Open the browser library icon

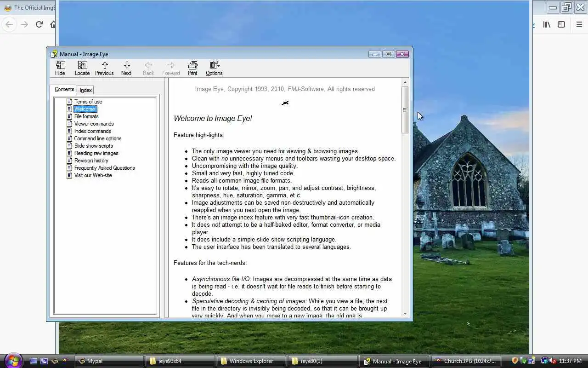pos(547,24)
